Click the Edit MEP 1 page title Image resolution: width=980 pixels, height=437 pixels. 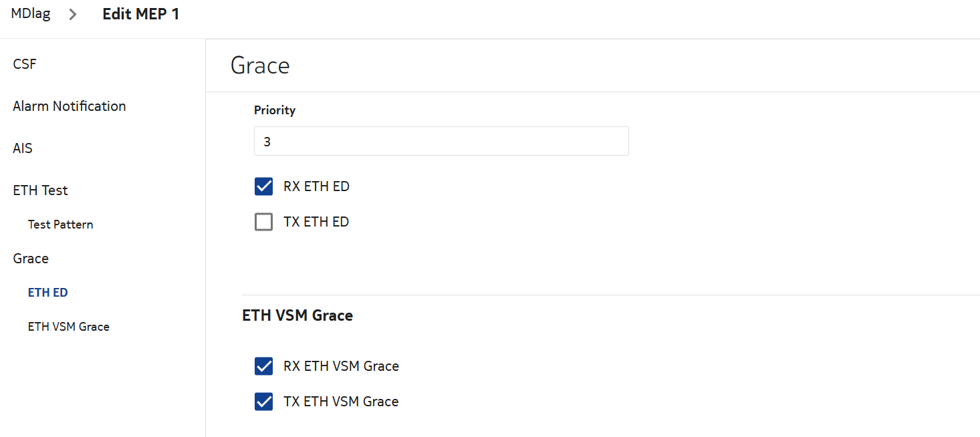(140, 14)
